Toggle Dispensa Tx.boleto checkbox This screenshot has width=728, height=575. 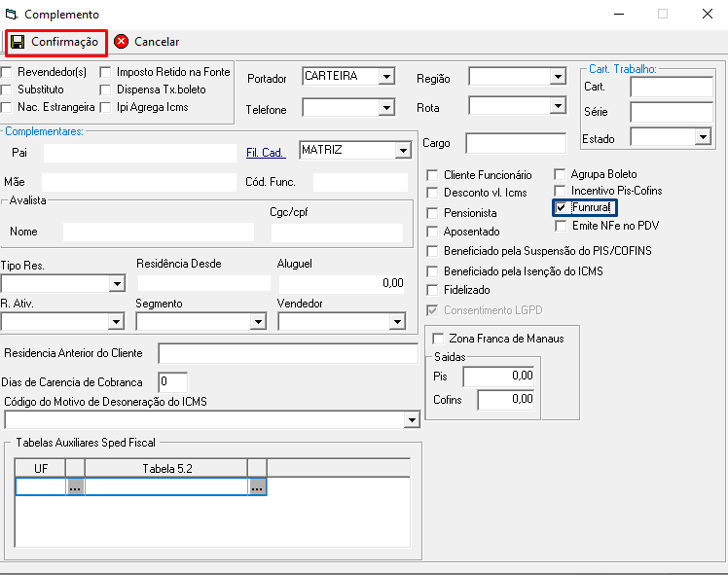pyautogui.click(x=106, y=90)
